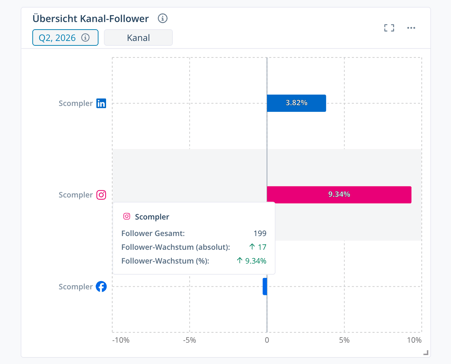The height and width of the screenshot is (364, 451).
Task: Click the absolute growth value 17
Action: 262,247
